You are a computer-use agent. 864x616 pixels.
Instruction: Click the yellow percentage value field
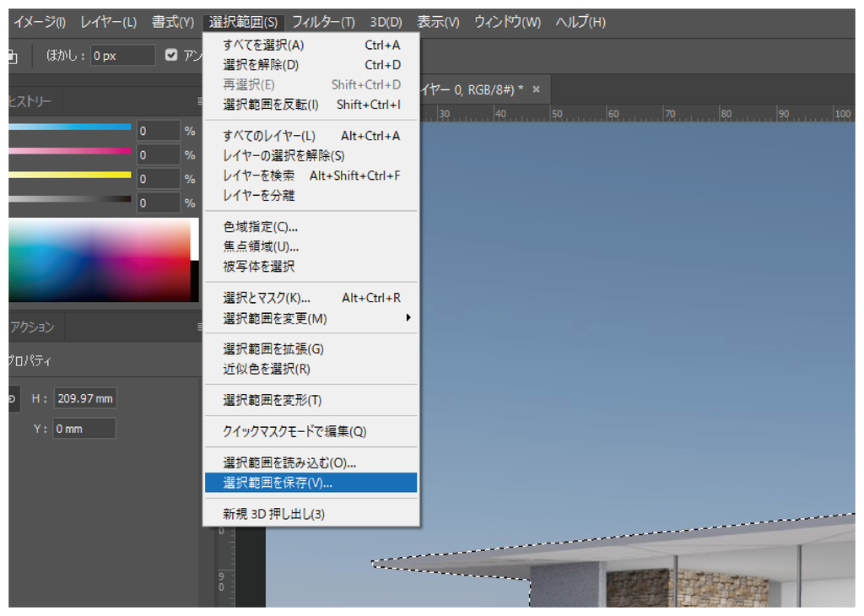158,179
